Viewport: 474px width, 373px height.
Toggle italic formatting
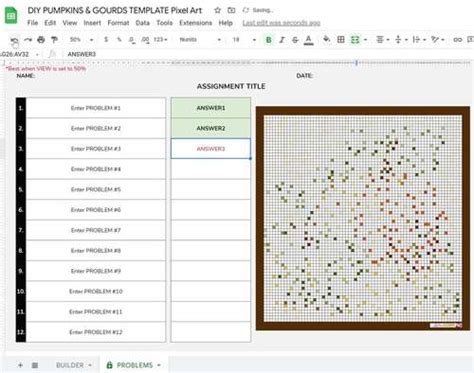tap(282, 40)
